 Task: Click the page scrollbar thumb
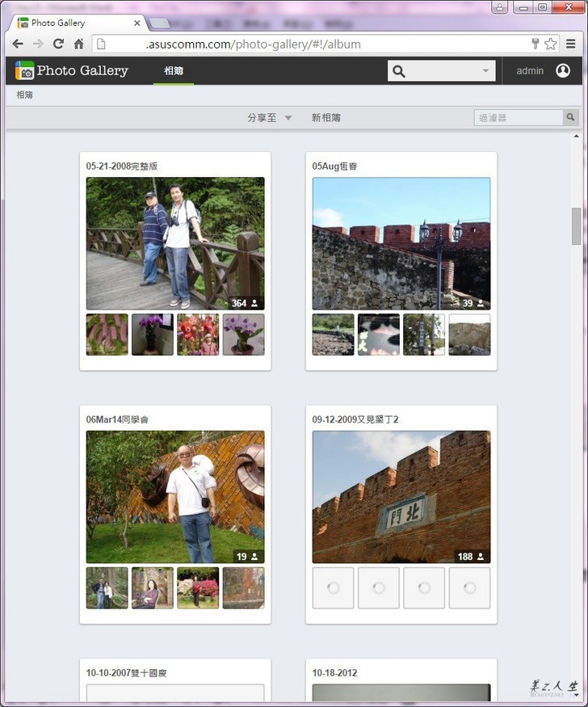click(576, 226)
